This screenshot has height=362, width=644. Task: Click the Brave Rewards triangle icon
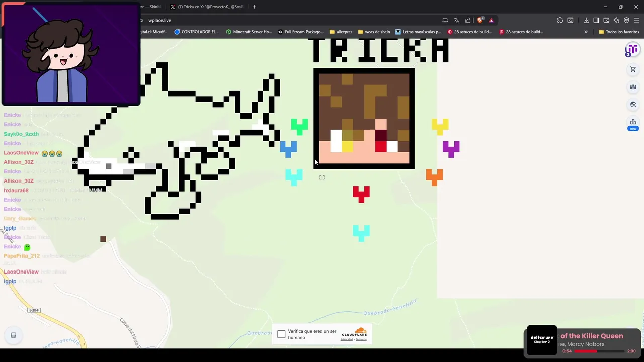click(x=491, y=20)
